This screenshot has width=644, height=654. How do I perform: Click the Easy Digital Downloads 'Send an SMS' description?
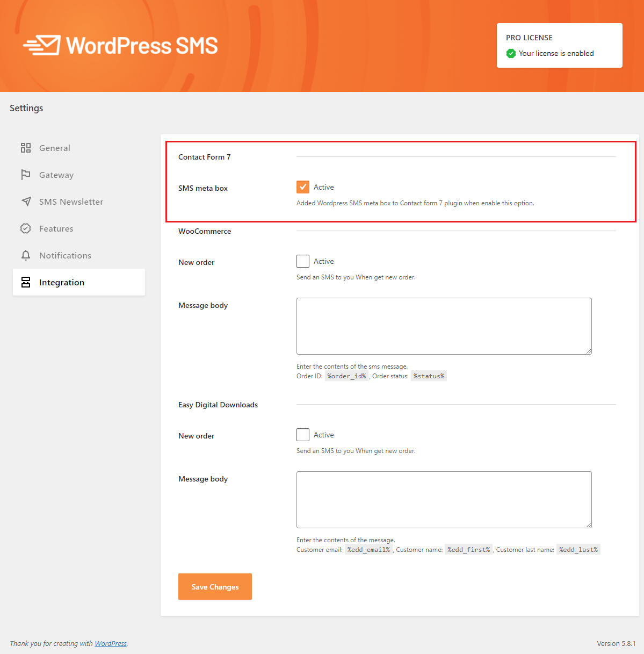(356, 451)
